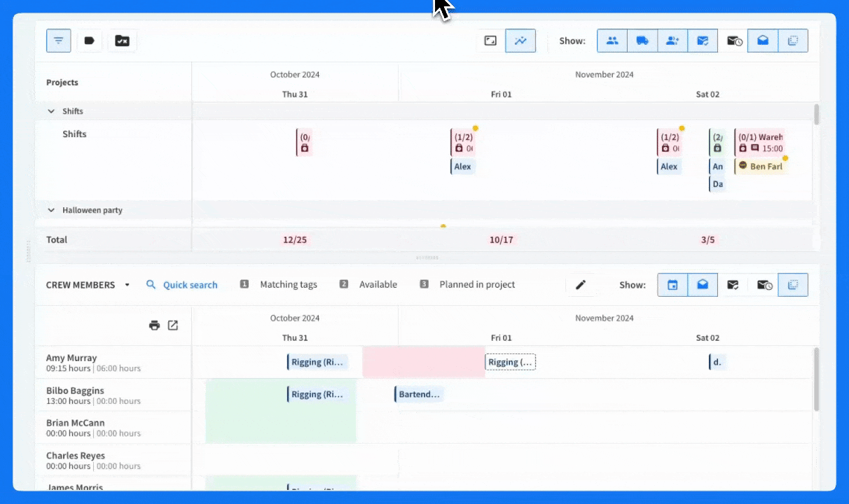Click the folder with checkmark icon

point(122,41)
